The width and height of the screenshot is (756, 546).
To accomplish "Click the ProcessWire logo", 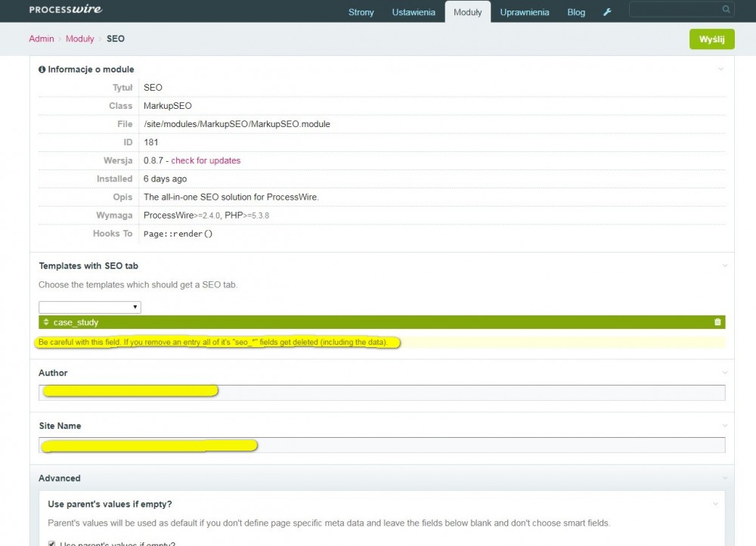I will coord(66,10).
